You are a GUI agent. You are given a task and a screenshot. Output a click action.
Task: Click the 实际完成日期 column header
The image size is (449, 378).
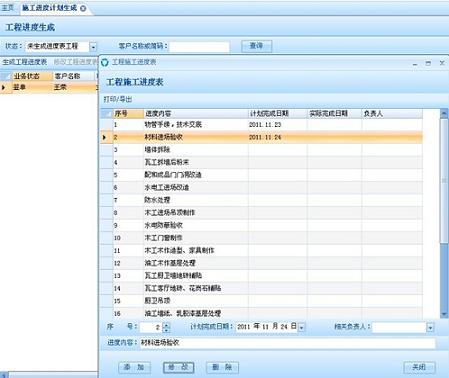click(x=334, y=114)
